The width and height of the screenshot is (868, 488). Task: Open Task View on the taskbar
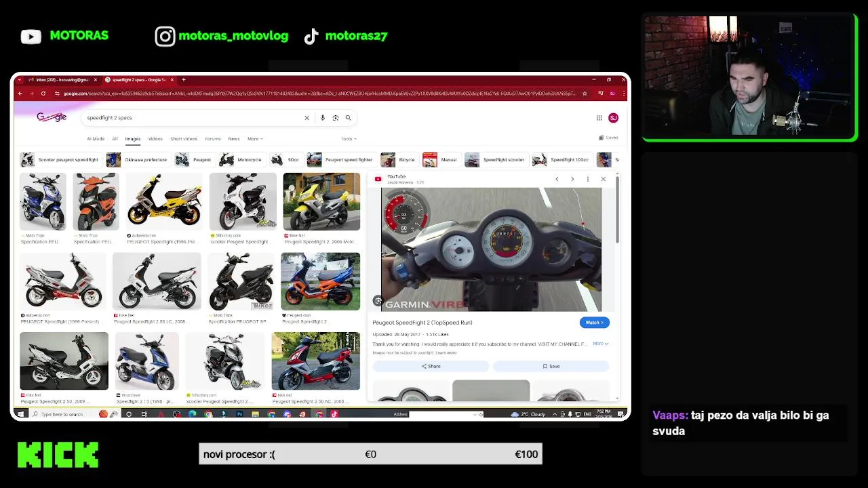point(144,414)
